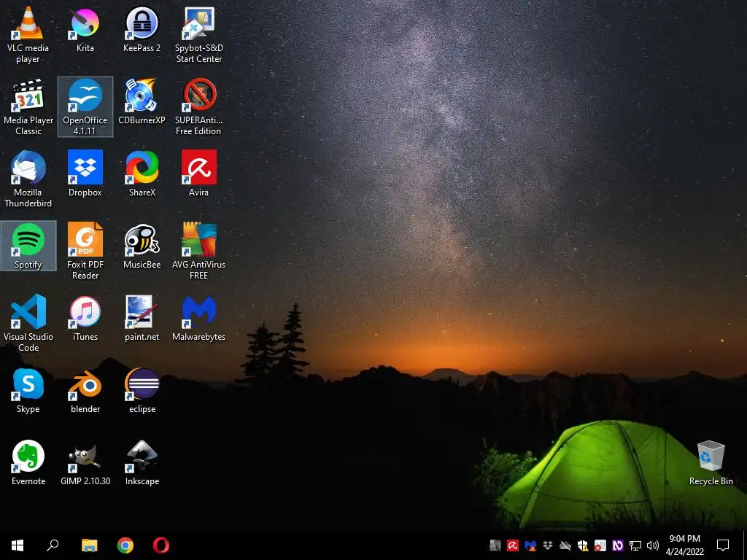Screen dimensions: 747x560
Task: Open Windows Security shield tray icon
Action: pos(583,545)
